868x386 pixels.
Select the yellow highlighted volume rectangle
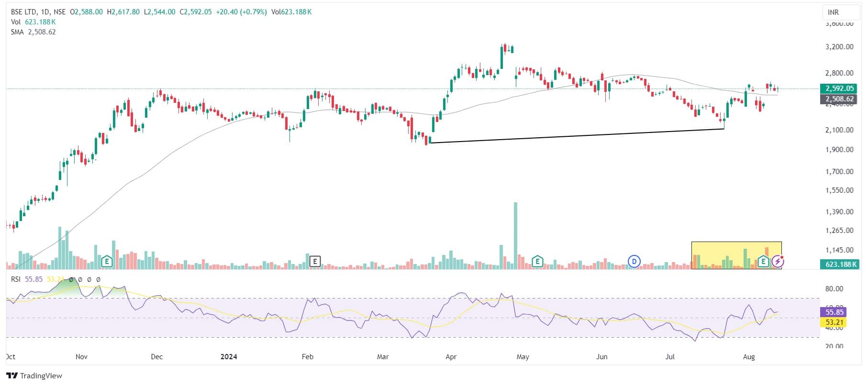[x=736, y=245]
